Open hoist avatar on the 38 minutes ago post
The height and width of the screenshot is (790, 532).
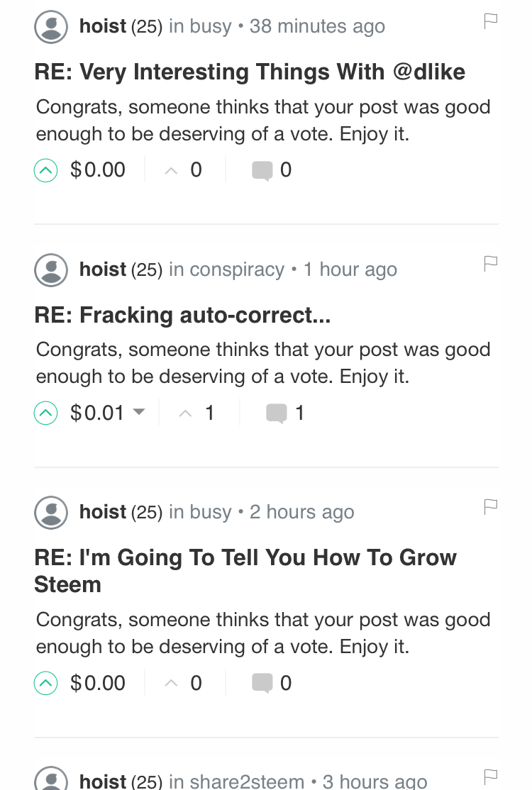tap(51, 27)
